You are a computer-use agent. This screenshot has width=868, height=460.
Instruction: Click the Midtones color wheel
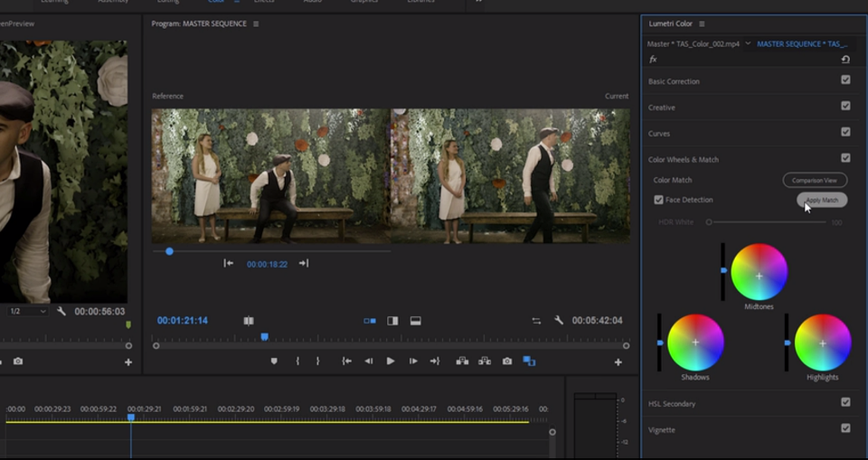point(759,272)
